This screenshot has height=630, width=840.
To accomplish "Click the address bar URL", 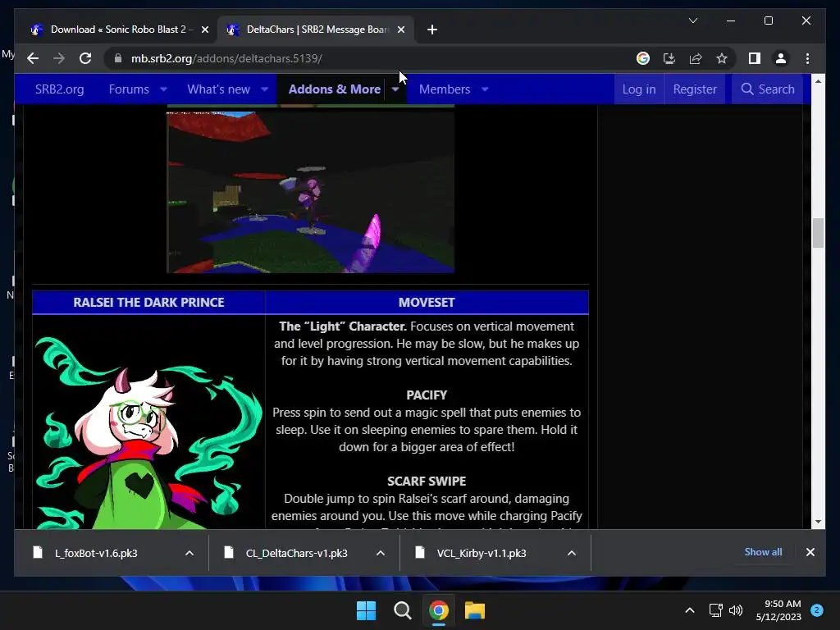I will coord(226,58).
